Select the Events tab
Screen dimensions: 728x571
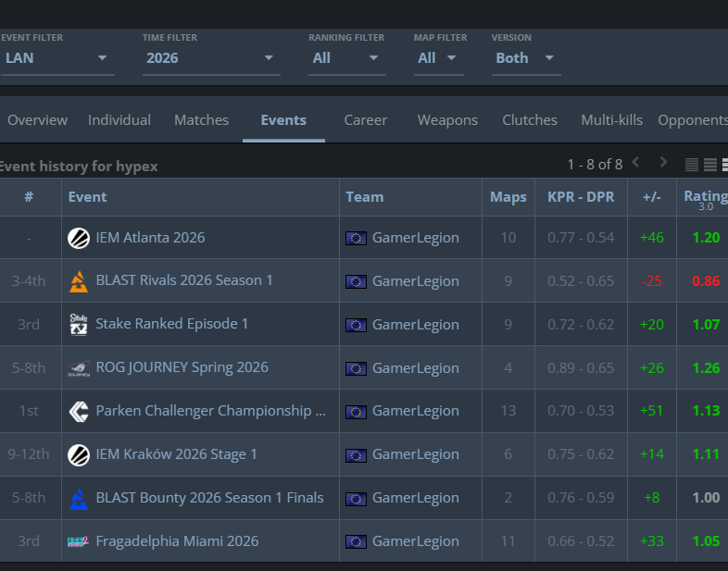[x=283, y=120]
